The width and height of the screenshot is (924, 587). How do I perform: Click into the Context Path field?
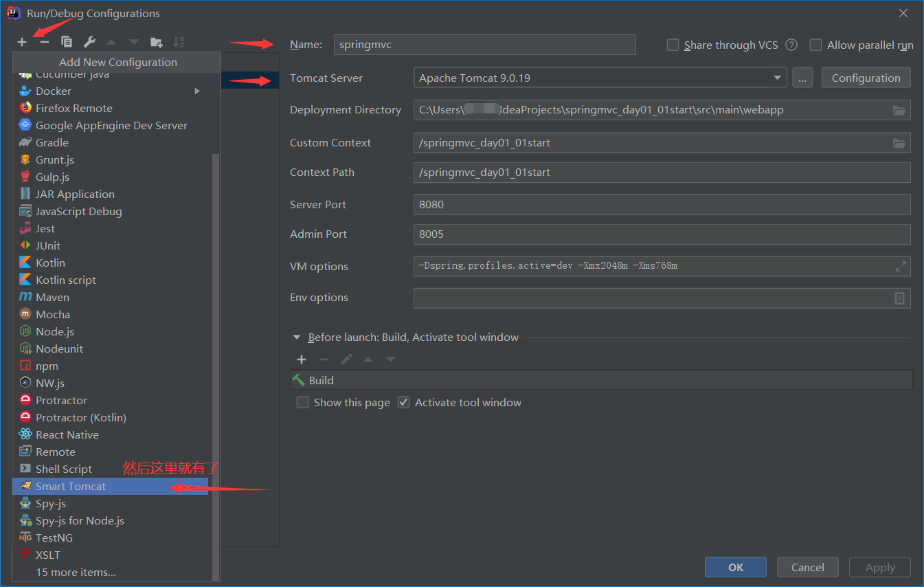tap(662, 173)
